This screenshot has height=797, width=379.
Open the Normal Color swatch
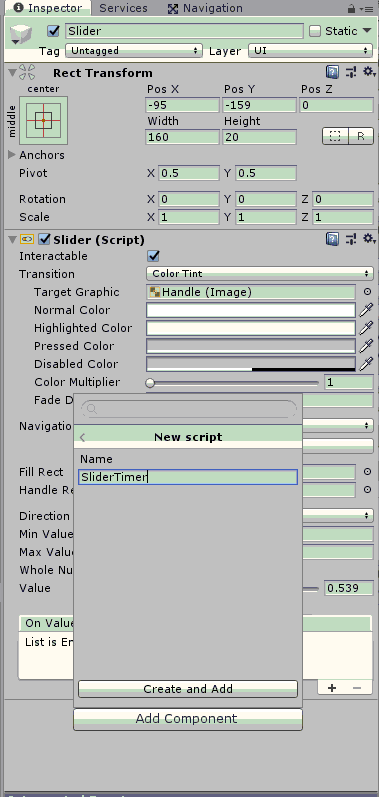tap(251, 310)
